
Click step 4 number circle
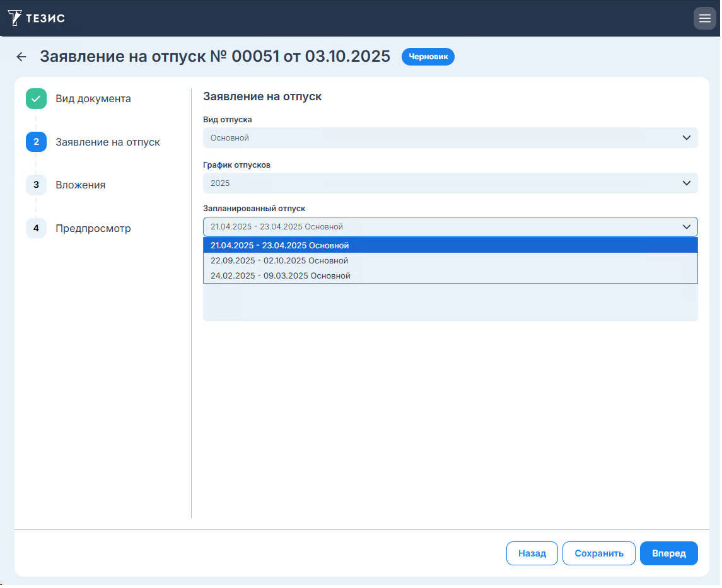click(x=36, y=228)
